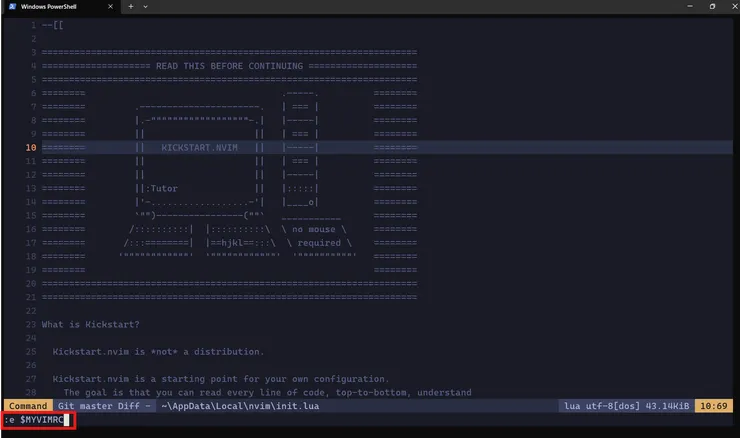Open a new terminal tab

(x=131, y=7)
